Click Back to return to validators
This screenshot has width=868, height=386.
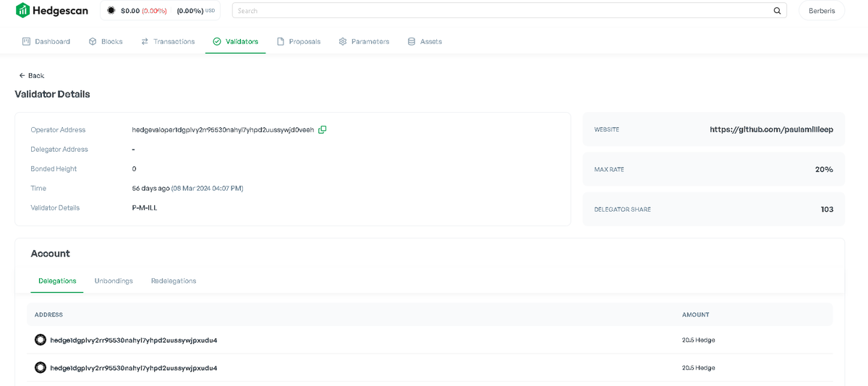tap(32, 75)
